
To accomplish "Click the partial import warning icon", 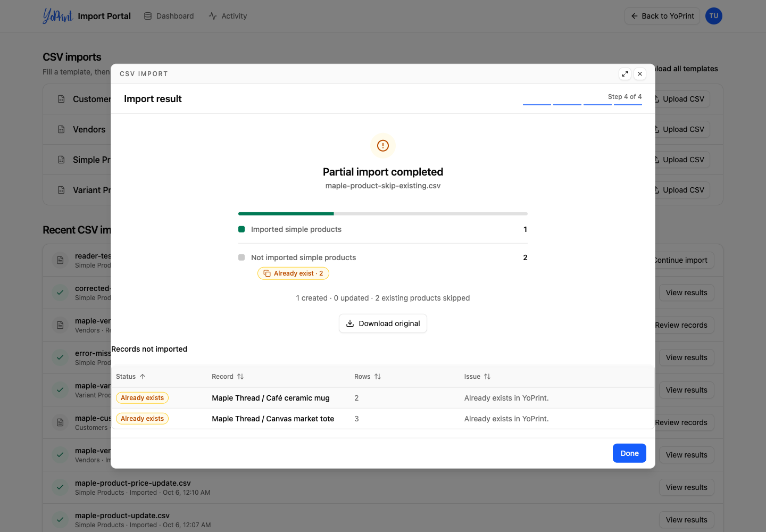I will (x=383, y=146).
